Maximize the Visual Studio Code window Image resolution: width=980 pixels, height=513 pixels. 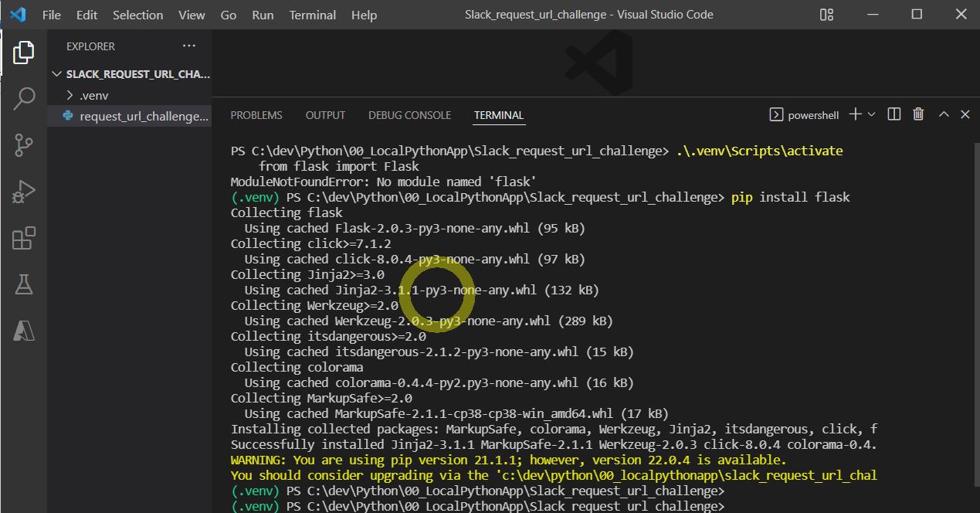pos(917,15)
